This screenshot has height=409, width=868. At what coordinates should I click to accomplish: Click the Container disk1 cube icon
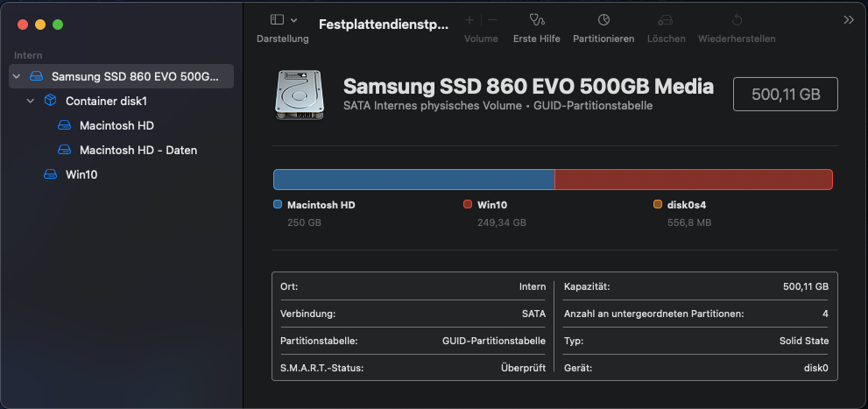tap(51, 101)
